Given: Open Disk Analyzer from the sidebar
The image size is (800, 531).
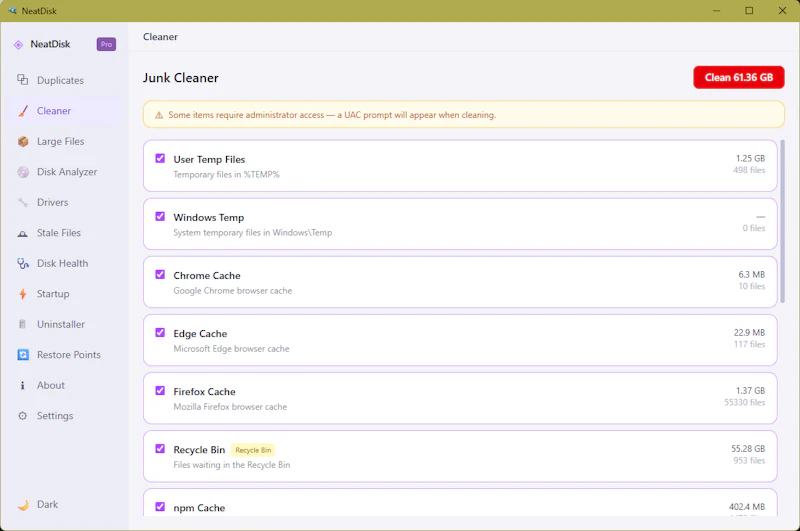Looking at the screenshot, I should [x=65, y=172].
